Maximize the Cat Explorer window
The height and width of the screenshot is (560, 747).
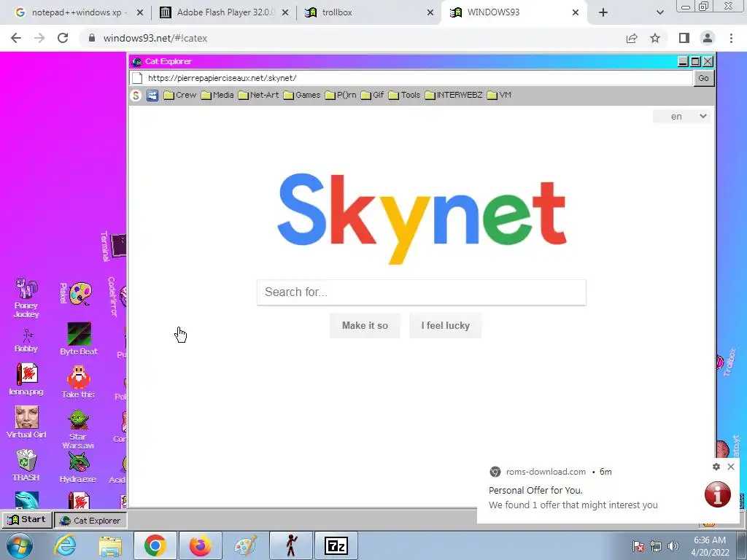695,61
